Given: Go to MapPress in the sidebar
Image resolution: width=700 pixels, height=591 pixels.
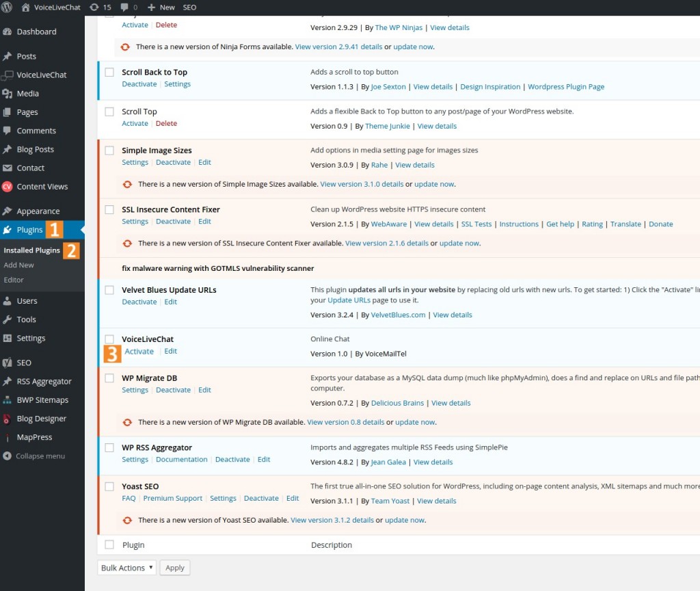Looking at the screenshot, I should 34,437.
